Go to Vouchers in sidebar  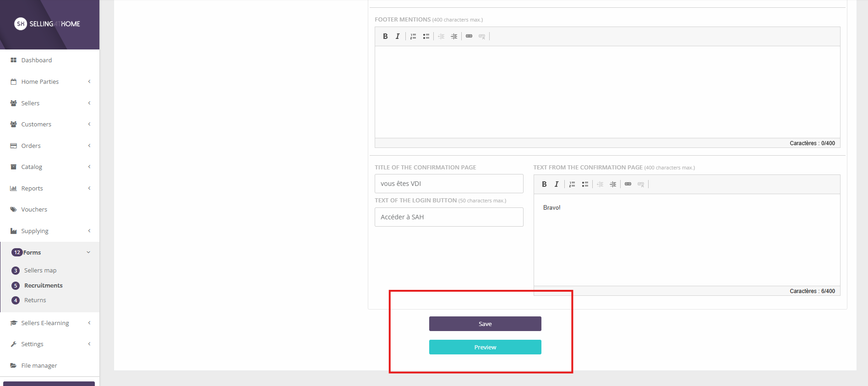point(34,209)
